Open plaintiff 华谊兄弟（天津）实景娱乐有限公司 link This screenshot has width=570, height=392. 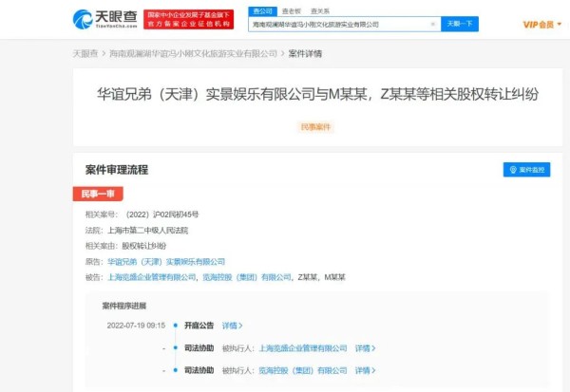point(165,261)
